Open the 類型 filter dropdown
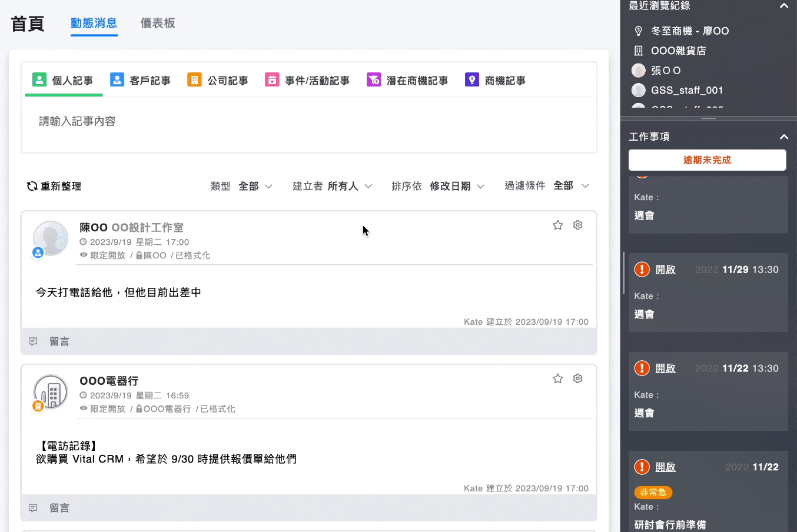 click(x=253, y=185)
